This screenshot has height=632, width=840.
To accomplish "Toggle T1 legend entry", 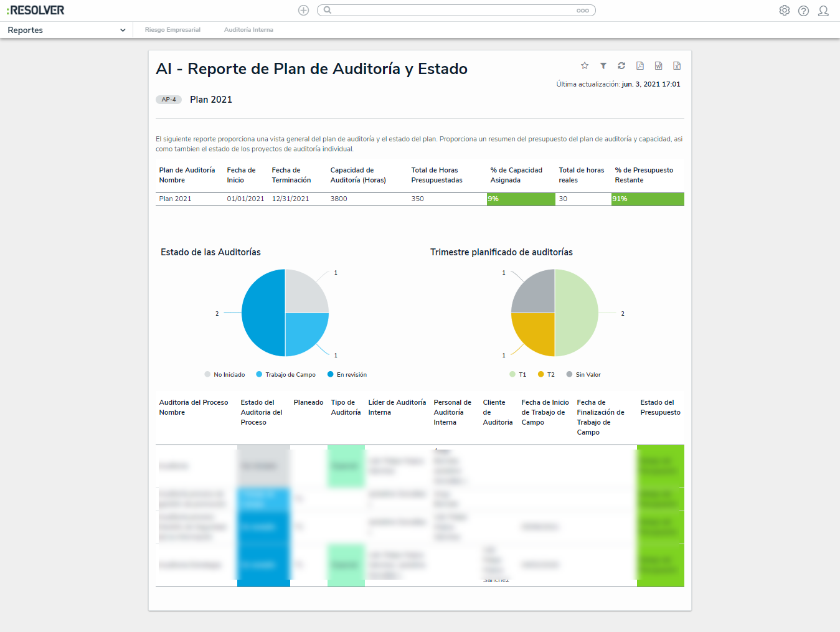I will pyautogui.click(x=518, y=375).
